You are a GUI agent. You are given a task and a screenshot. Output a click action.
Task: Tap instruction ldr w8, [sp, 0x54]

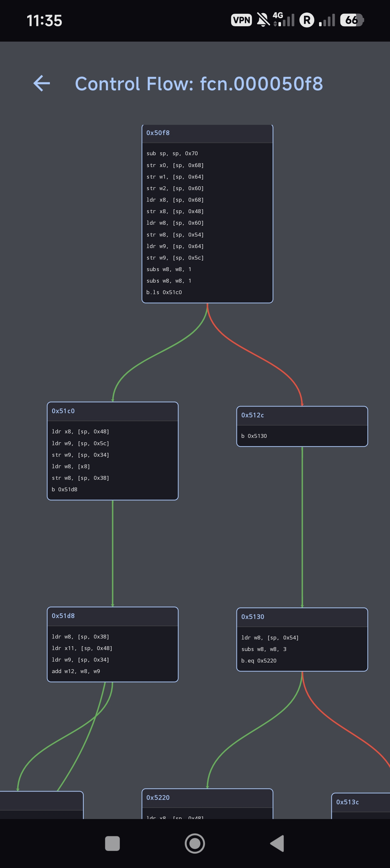tap(270, 638)
